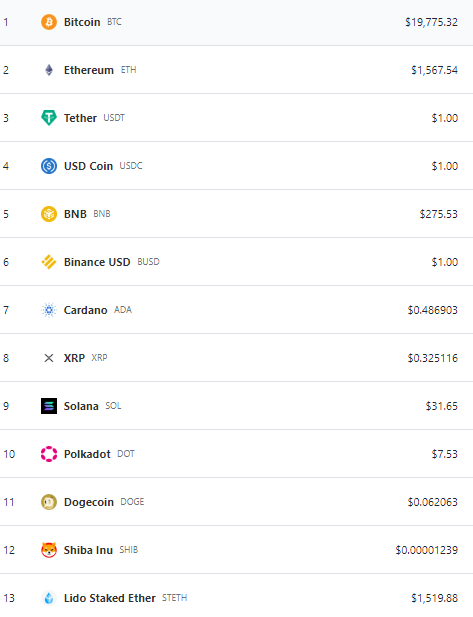Click the Lido Staked Ether droplet icon
Viewport: 473px width, 617px height.
tap(49, 598)
